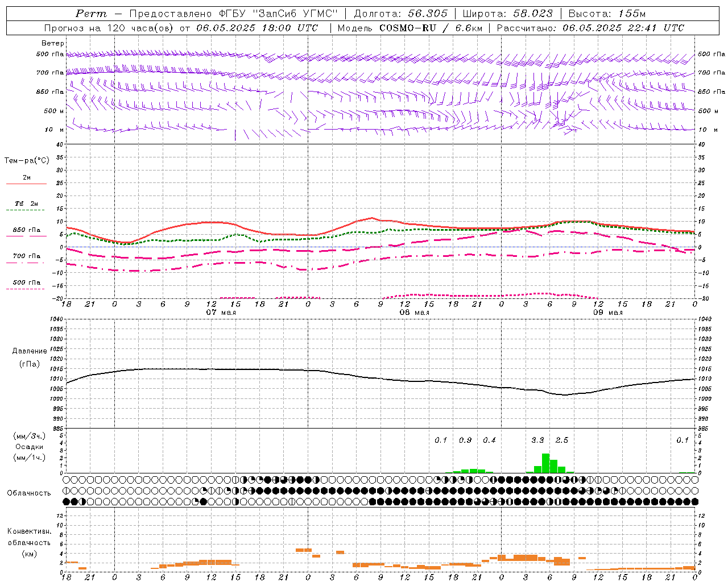Click the "07 мая" date label
Screen dimensions: 728x582
(x=221, y=313)
